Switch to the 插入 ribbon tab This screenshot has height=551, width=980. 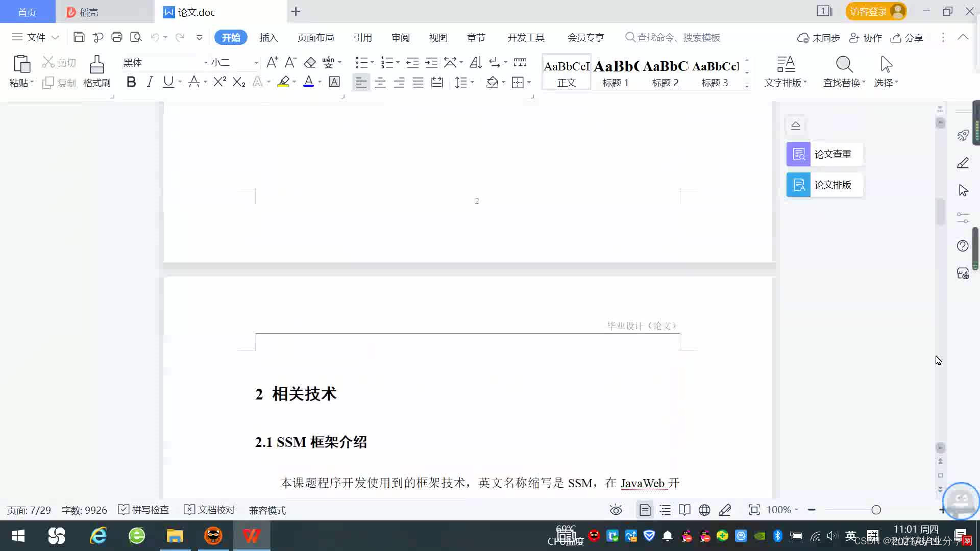pyautogui.click(x=268, y=37)
